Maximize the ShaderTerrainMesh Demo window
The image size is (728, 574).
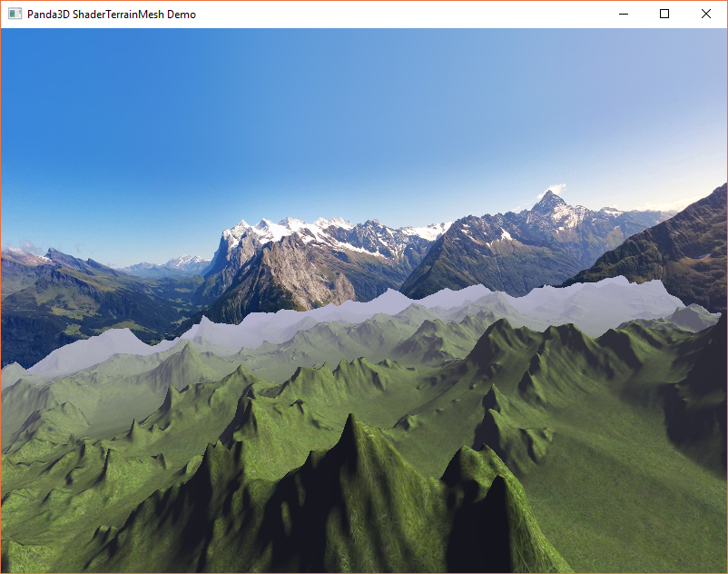[x=664, y=15]
